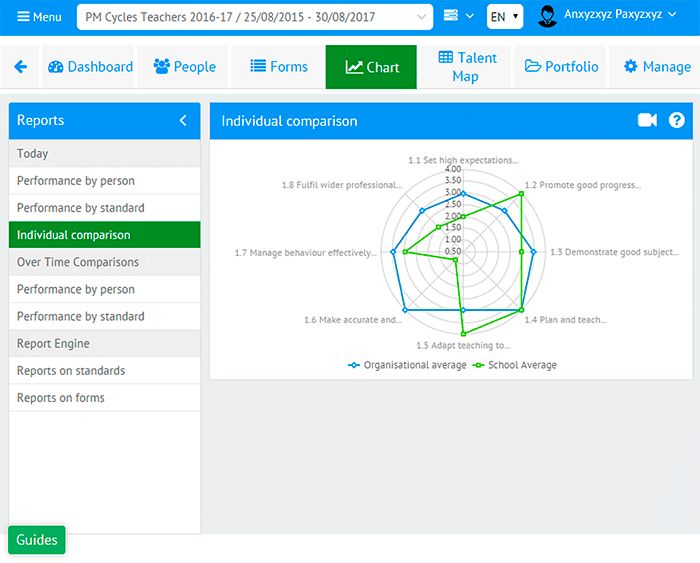700x563 pixels.
Task: Click the green Guides button
Action: [x=37, y=540]
